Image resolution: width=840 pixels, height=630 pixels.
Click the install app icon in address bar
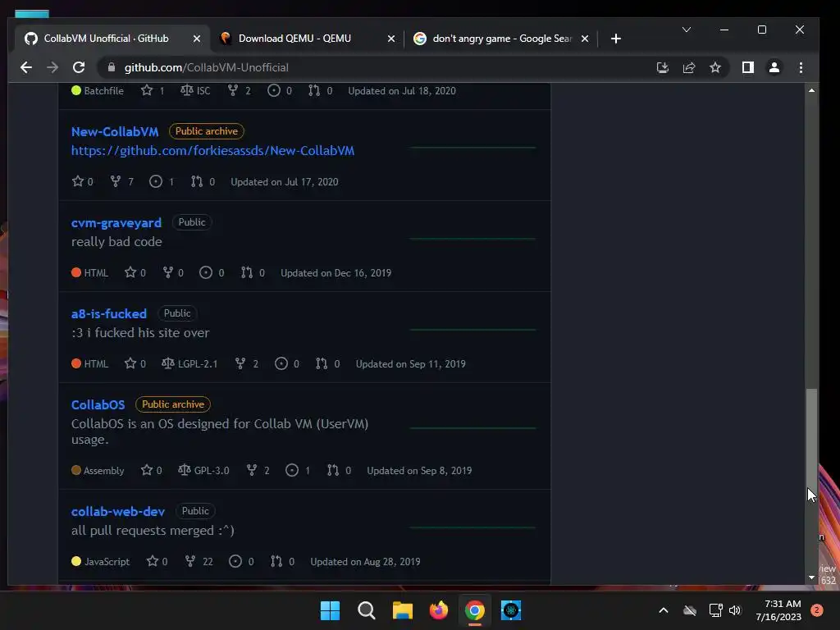point(663,67)
